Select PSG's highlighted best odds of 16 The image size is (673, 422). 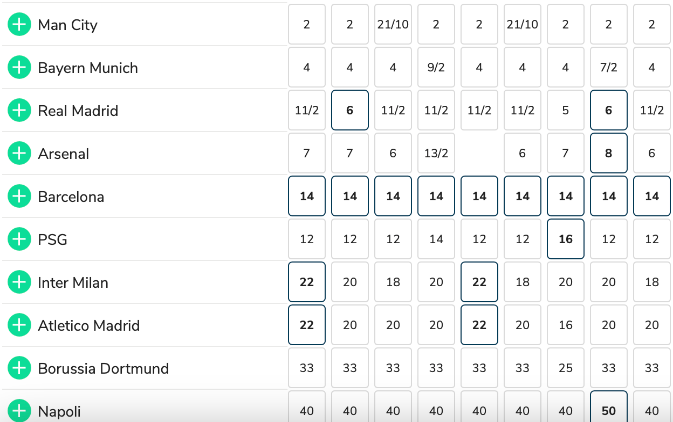tap(566, 240)
